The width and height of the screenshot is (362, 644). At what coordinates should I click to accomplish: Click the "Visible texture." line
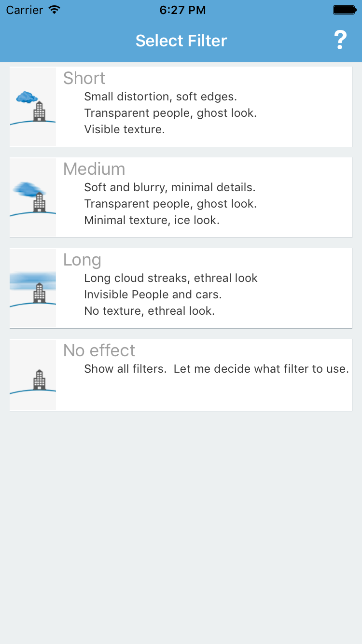pos(125,129)
